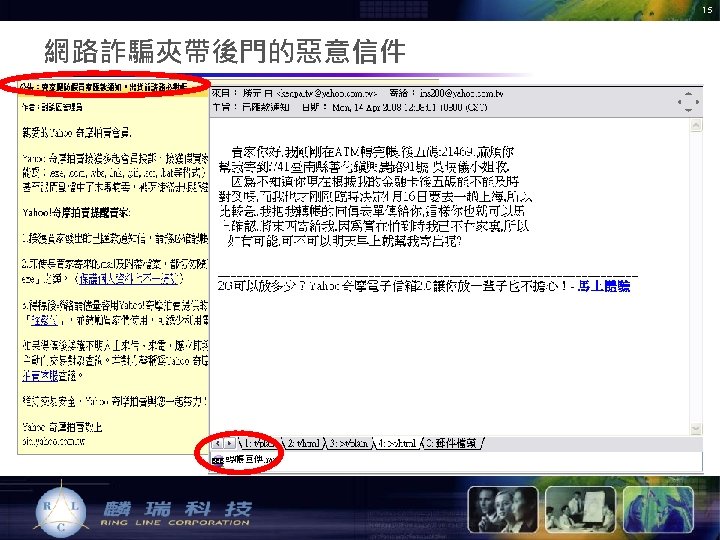720x540 pixels.
Task: Open the attachment file icon below the tabs
Action: pos(218,460)
